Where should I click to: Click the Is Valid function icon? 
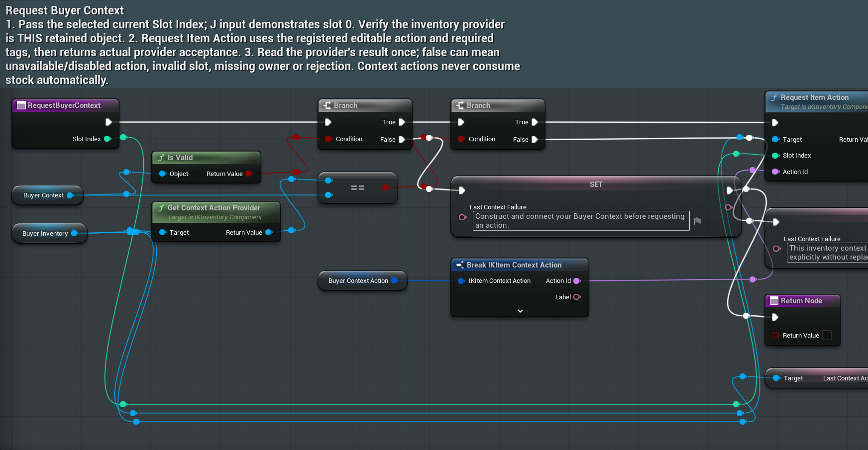tap(161, 158)
